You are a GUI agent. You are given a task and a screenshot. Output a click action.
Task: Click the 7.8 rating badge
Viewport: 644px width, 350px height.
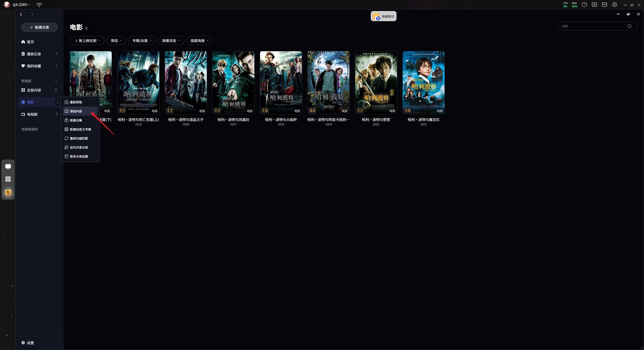265,111
